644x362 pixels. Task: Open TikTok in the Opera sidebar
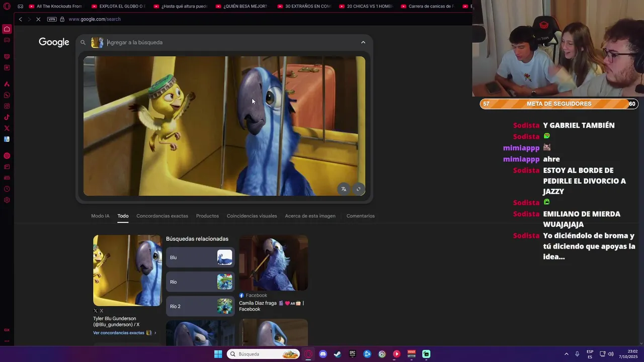coord(7,117)
